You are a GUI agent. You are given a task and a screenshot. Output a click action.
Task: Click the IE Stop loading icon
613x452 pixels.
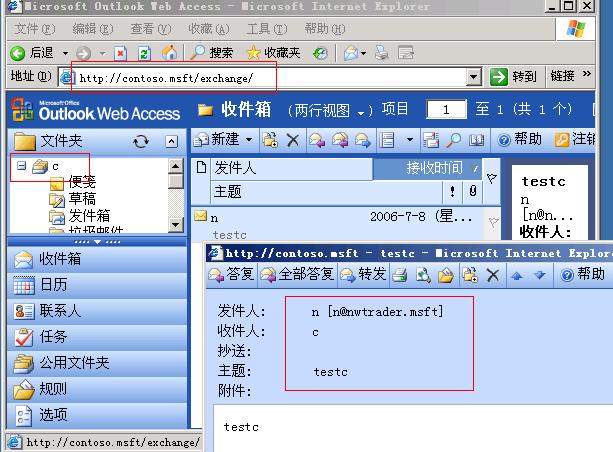[121, 52]
